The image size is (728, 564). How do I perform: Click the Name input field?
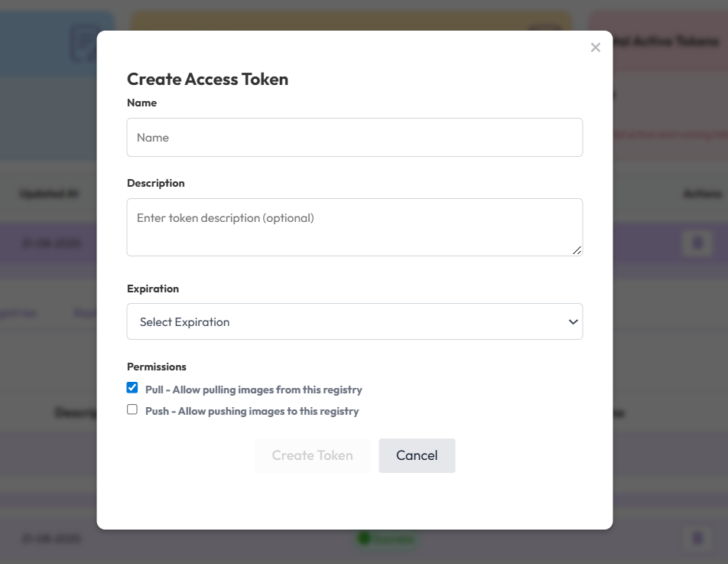click(354, 138)
